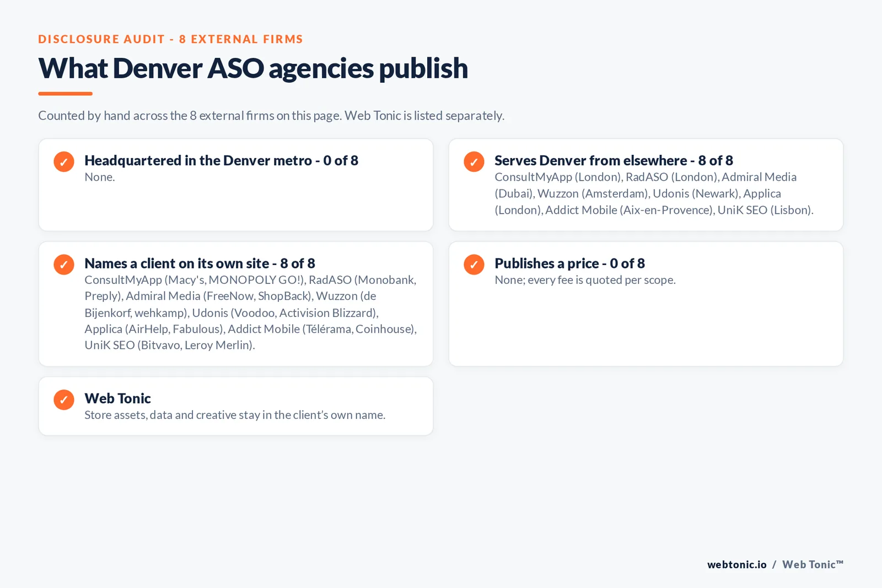Screen dimensions: 882x588
Task: Click the heading 'Headquartered in the Denver metro - 0 of 8'
Action: point(221,160)
